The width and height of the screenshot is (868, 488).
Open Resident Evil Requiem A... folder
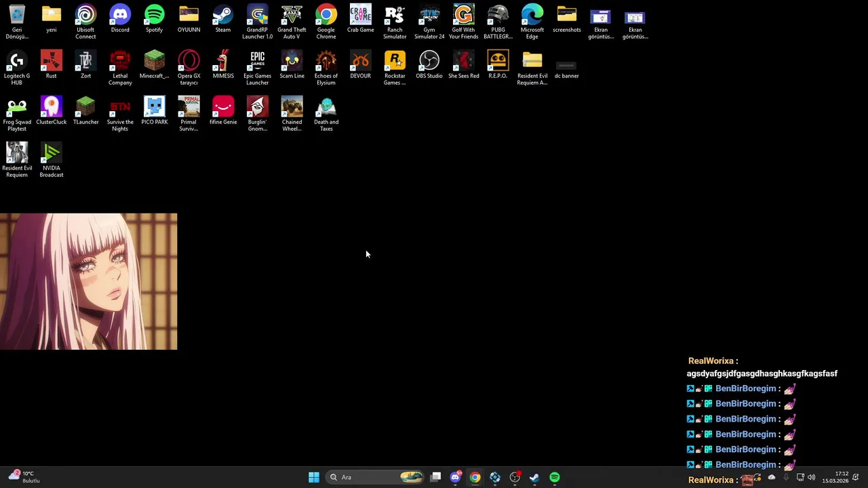[x=532, y=68]
